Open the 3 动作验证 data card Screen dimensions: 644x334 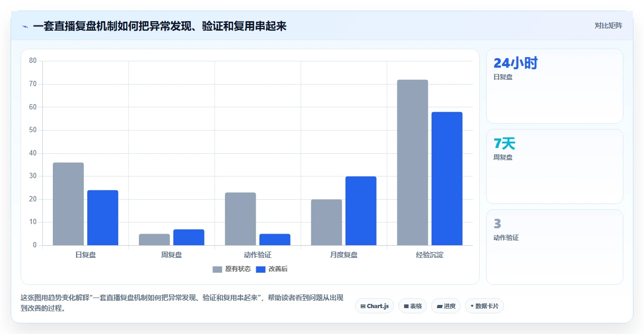[554, 247]
